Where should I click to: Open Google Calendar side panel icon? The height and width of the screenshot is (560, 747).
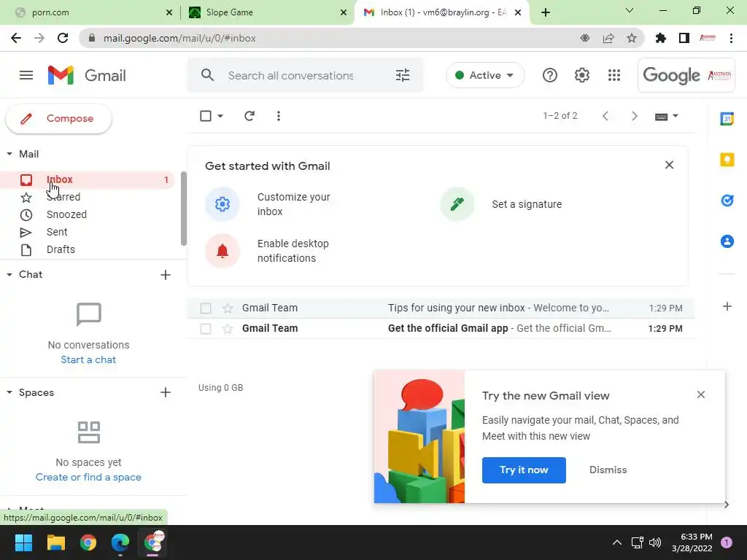[x=727, y=119]
